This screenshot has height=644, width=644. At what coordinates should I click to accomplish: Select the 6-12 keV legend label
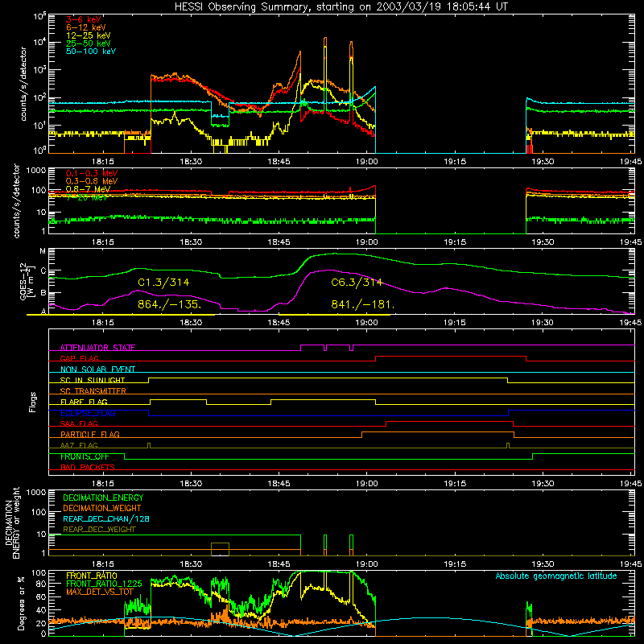click(86, 27)
